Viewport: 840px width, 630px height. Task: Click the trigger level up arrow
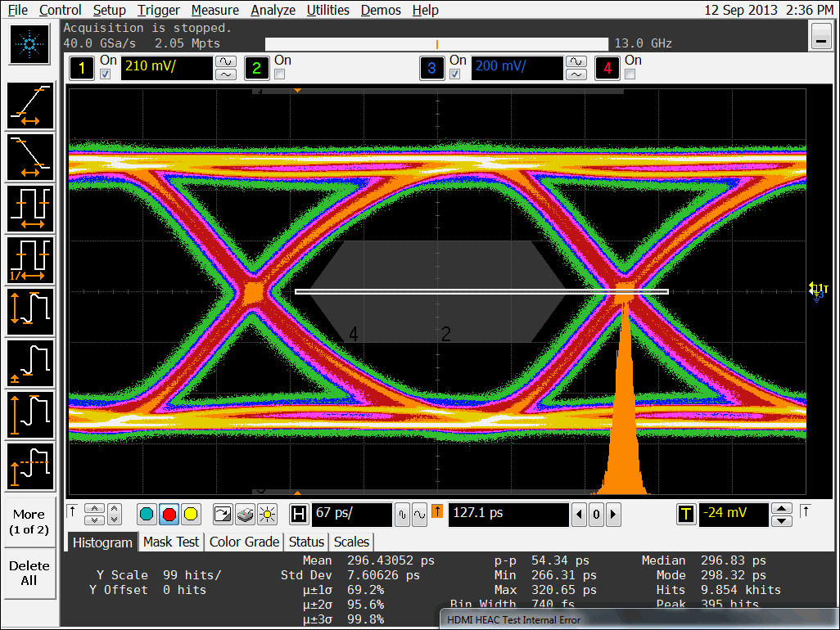click(783, 508)
